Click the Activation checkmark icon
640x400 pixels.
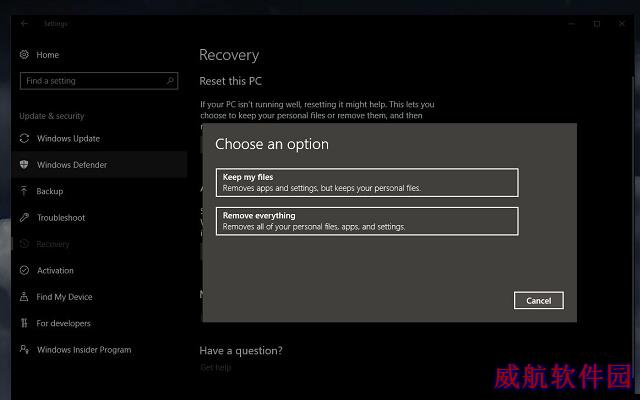coord(24,270)
